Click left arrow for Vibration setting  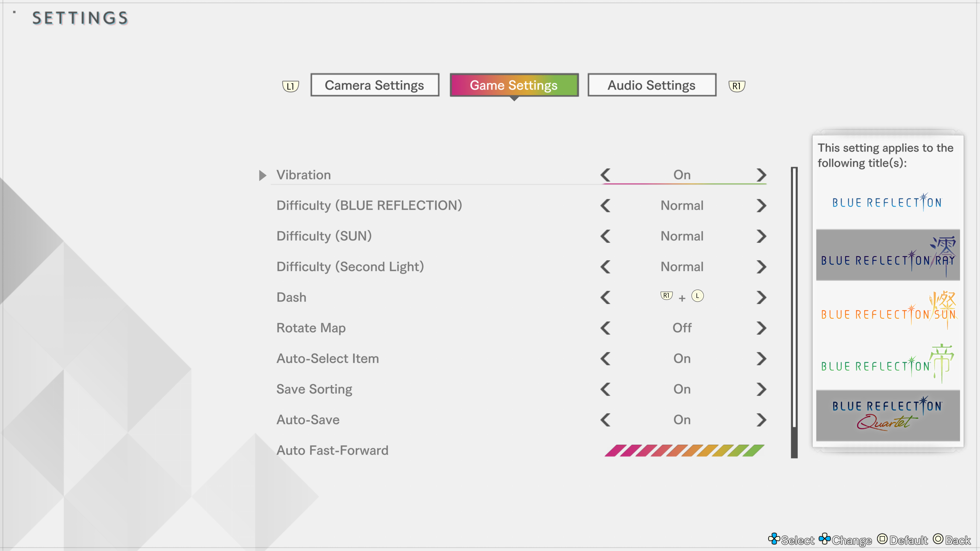pos(605,175)
